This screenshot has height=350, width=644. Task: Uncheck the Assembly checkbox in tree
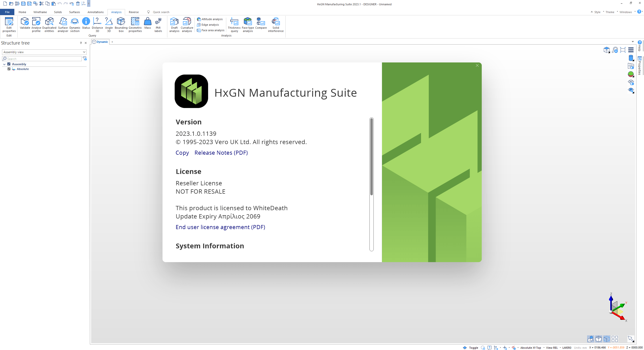[x=9, y=64]
